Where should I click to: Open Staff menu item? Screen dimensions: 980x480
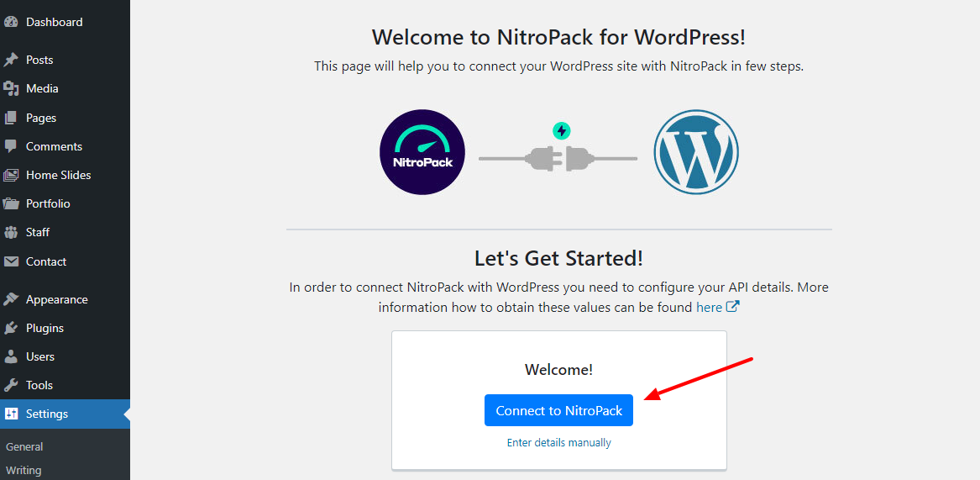tap(65, 232)
